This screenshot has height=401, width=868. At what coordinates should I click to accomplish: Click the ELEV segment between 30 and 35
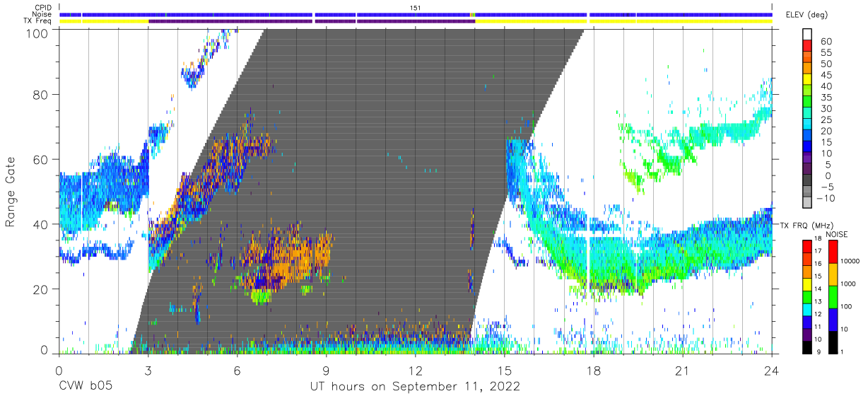click(807, 103)
